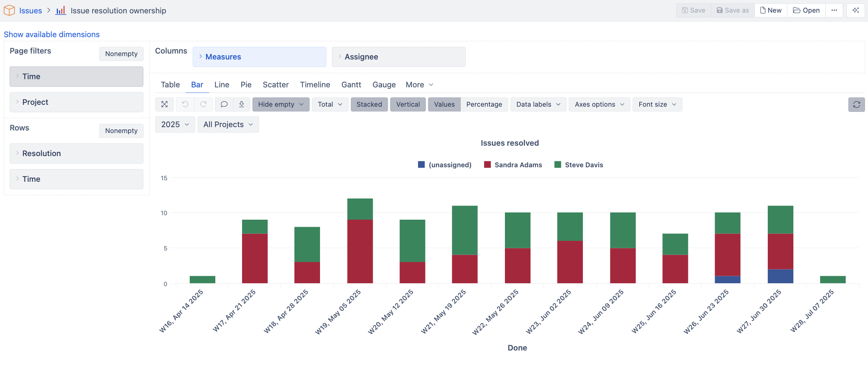Click the sparkle AI assistant icon
Viewport: 868px width, 365px height.
(x=856, y=10)
